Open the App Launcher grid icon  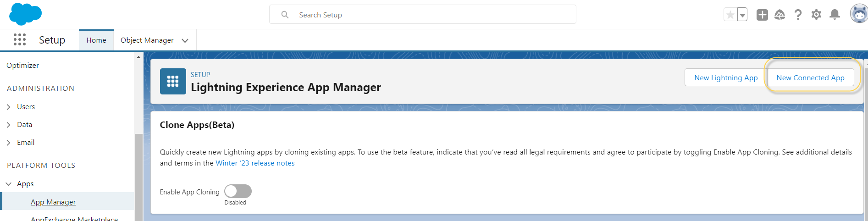[x=20, y=40]
